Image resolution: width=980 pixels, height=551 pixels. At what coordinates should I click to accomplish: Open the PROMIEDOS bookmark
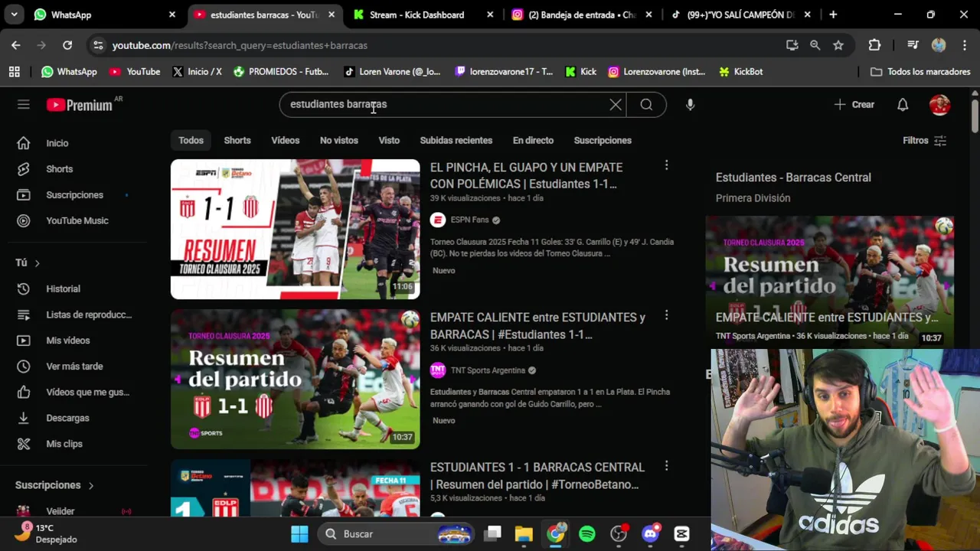281,72
